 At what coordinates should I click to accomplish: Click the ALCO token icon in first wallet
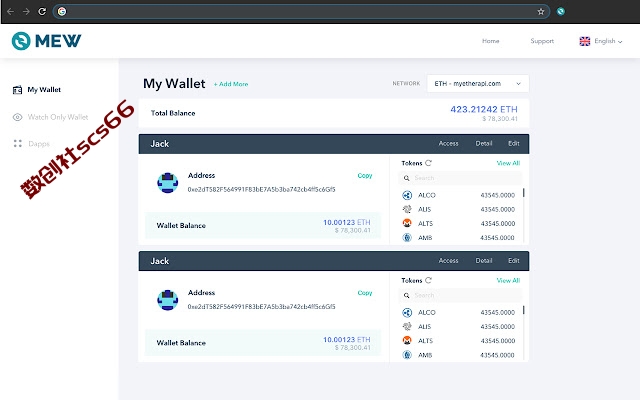(407, 195)
